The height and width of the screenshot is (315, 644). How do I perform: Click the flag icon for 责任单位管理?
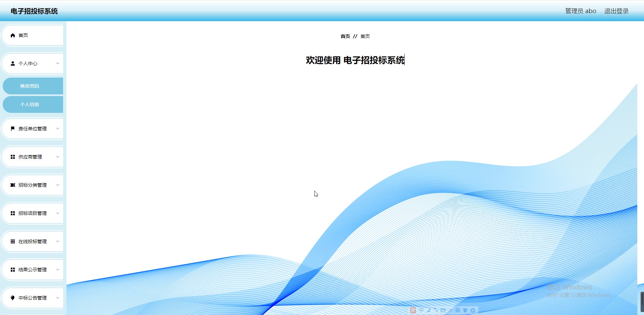(13, 129)
